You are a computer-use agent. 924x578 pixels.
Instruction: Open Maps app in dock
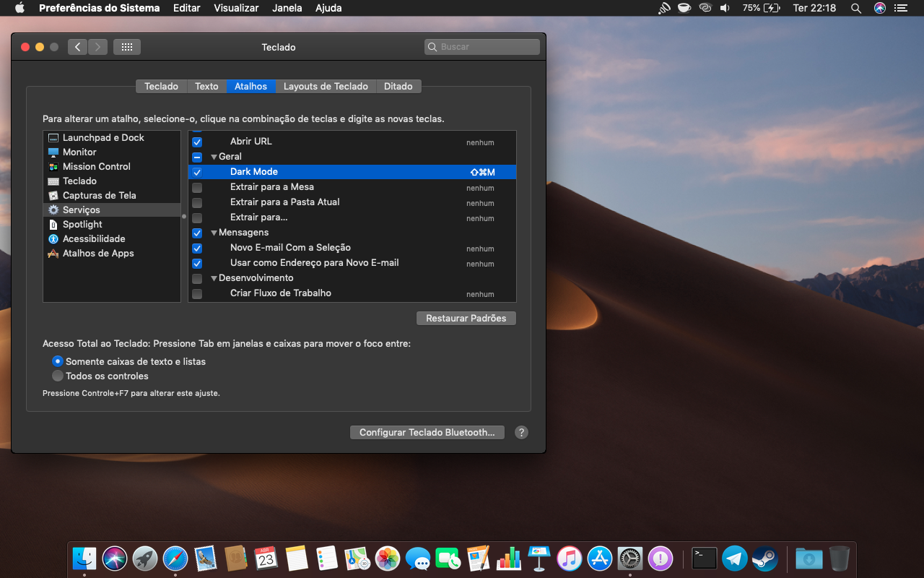(357, 558)
